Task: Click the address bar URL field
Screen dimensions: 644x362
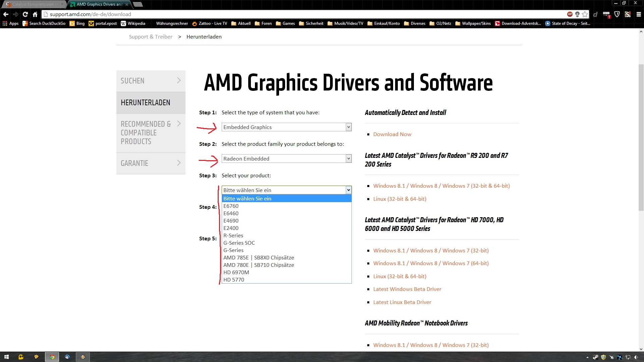Action: (302, 14)
